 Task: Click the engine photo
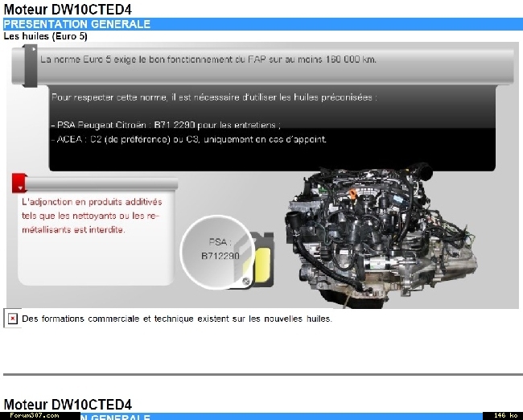(x=381, y=235)
